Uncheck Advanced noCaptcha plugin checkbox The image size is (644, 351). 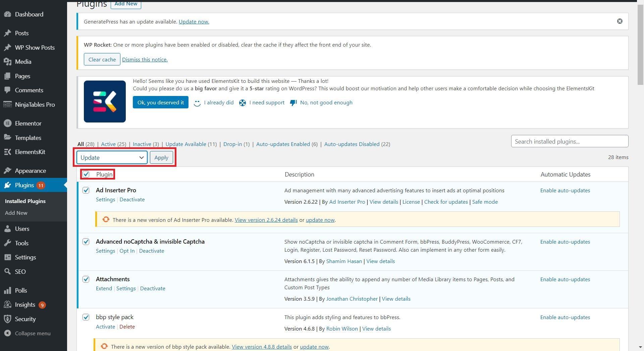click(86, 242)
